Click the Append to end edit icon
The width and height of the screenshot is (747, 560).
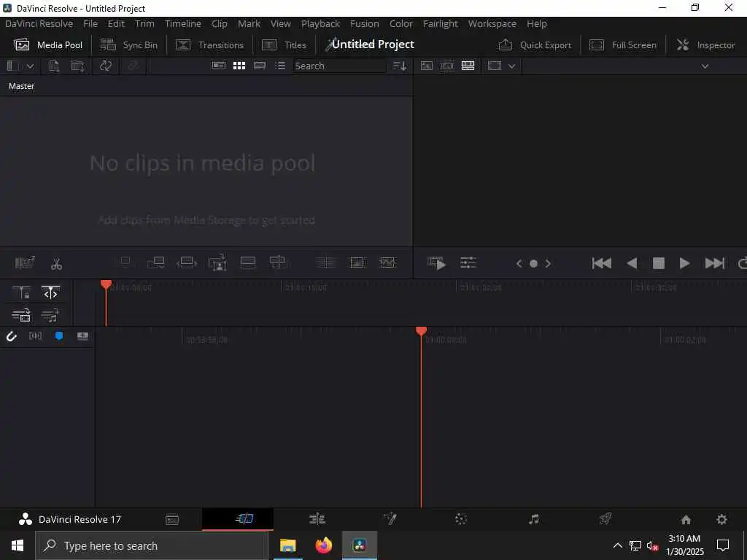click(156, 262)
